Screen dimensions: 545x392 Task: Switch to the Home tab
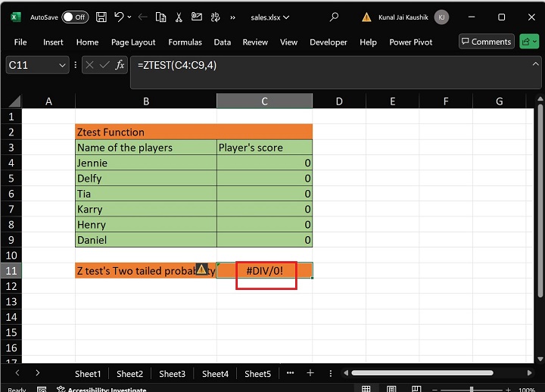(87, 42)
